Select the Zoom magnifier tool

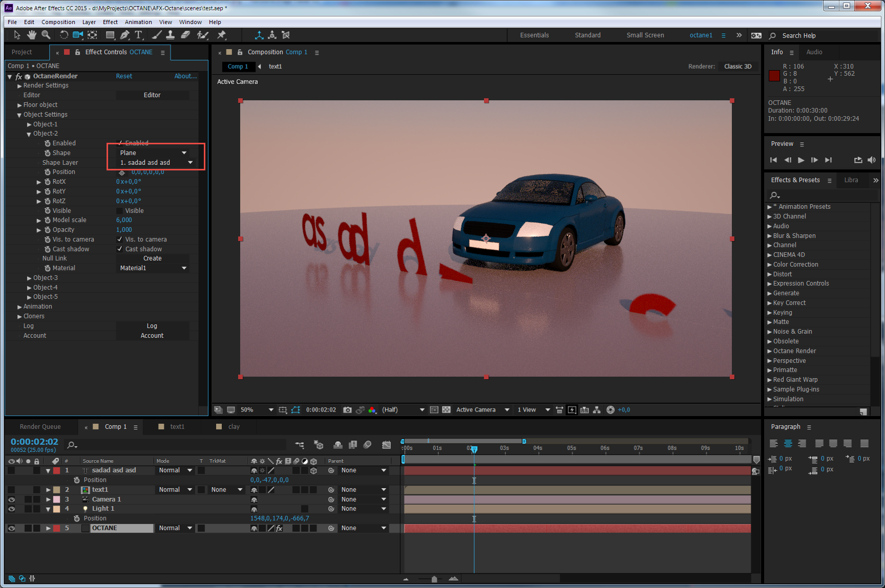[x=46, y=35]
